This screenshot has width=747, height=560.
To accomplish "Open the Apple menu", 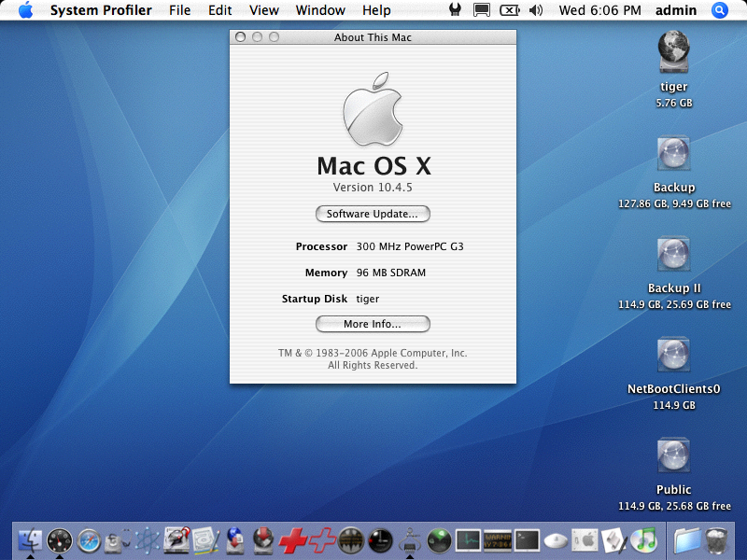I will (x=26, y=10).
